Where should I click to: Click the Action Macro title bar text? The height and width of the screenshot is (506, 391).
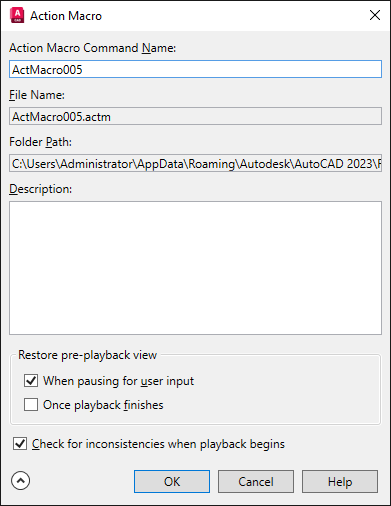66,16
